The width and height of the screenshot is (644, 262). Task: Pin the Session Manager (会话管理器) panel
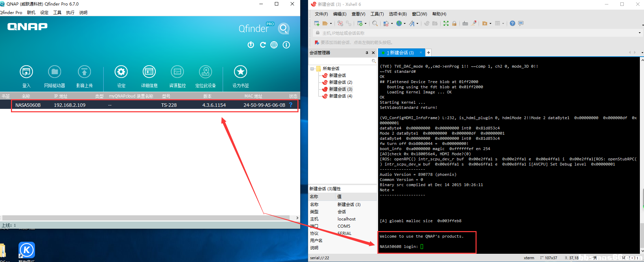(x=367, y=53)
